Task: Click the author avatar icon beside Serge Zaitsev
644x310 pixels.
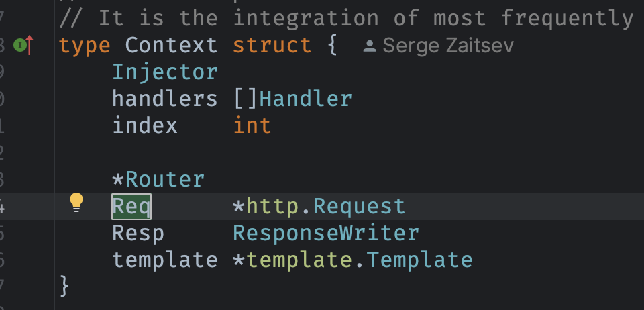Action: coord(370,46)
